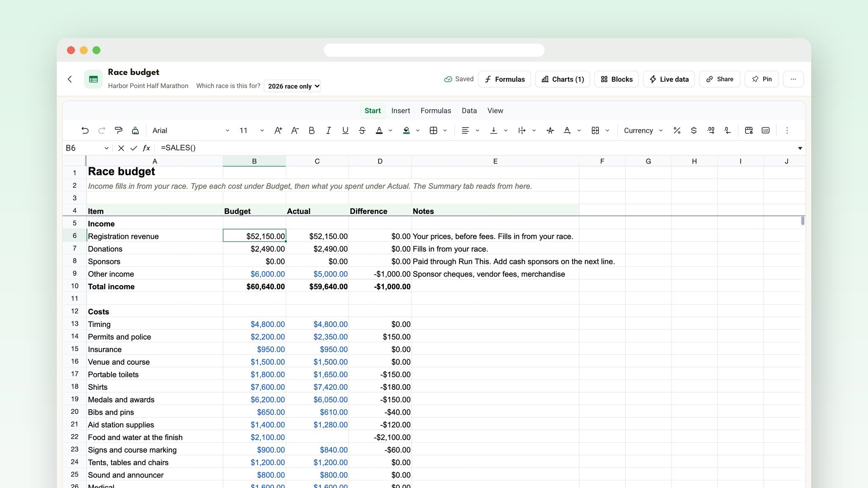Select column D header
The image size is (868, 488).
[x=380, y=161]
